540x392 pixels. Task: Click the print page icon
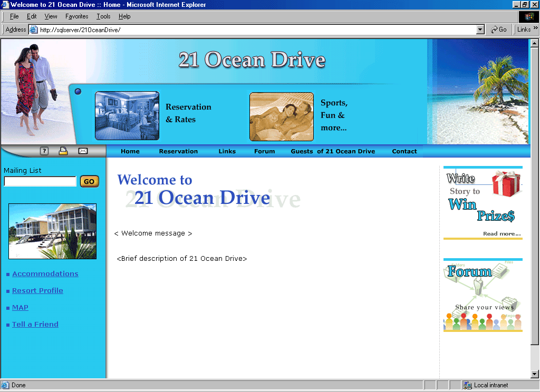tap(63, 151)
